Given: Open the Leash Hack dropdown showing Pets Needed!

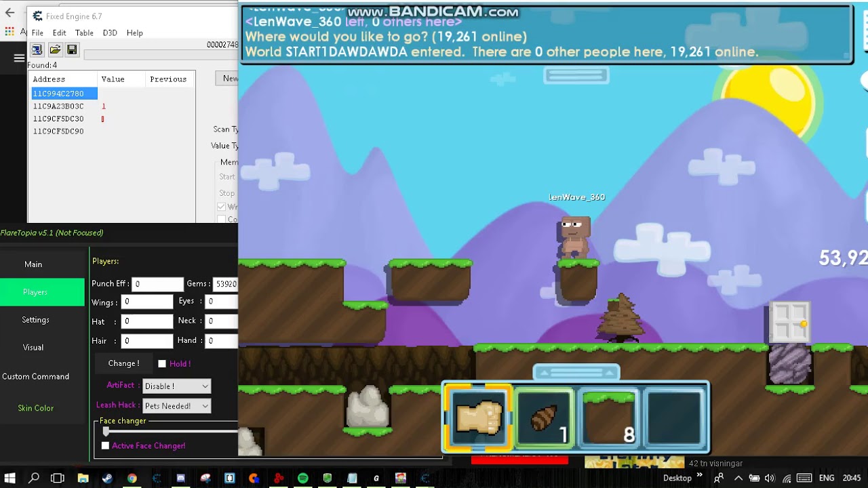Looking at the screenshot, I should [x=177, y=406].
